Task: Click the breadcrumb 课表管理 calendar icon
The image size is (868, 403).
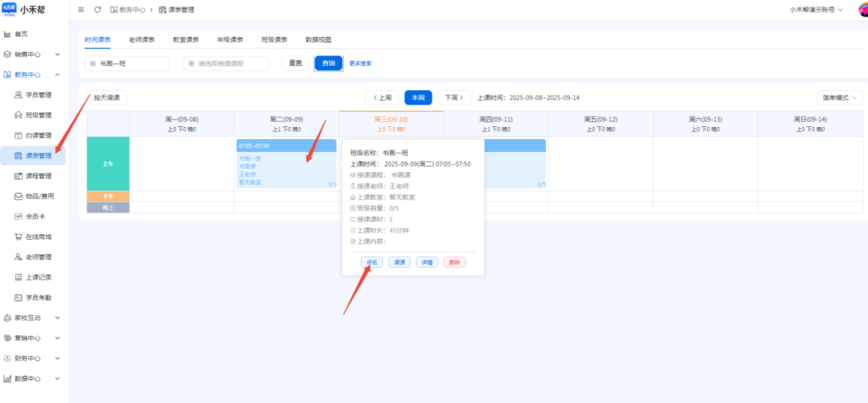Action: pyautogui.click(x=162, y=10)
